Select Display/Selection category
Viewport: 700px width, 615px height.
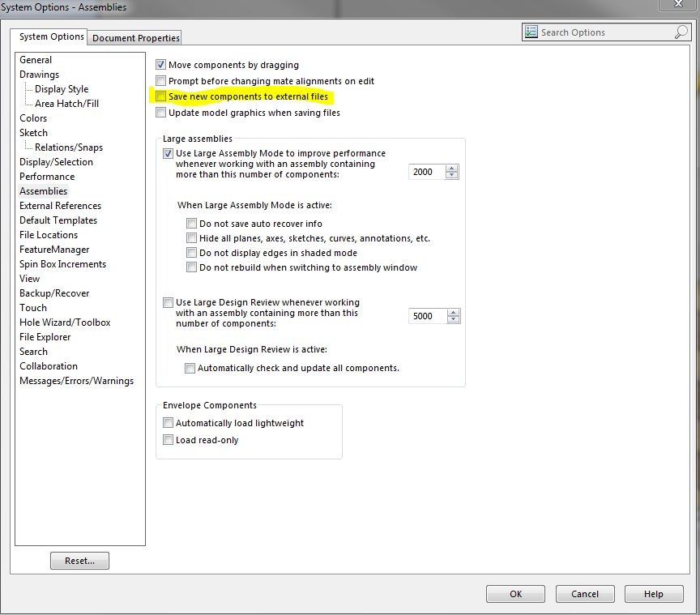pos(56,162)
